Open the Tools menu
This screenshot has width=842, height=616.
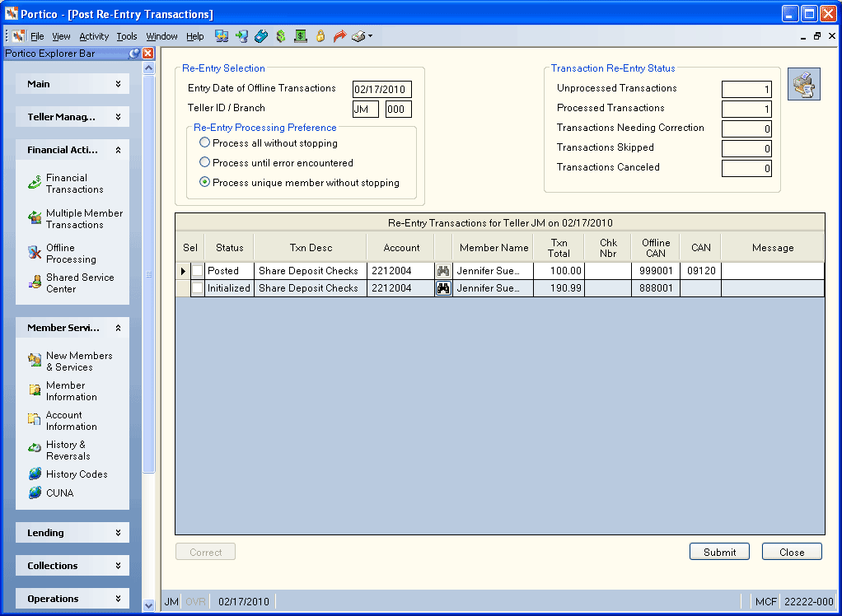tap(127, 36)
